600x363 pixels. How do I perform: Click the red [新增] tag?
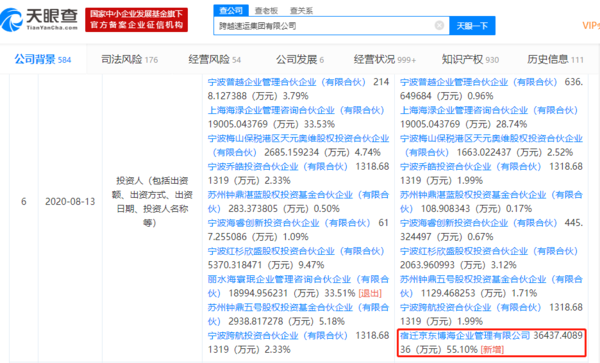(x=492, y=350)
